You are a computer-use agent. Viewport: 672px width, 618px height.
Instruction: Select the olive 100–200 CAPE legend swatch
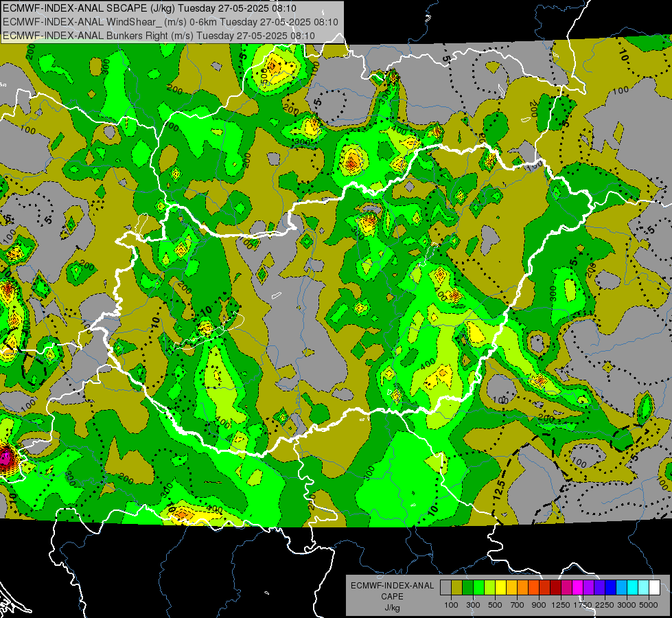tap(457, 588)
